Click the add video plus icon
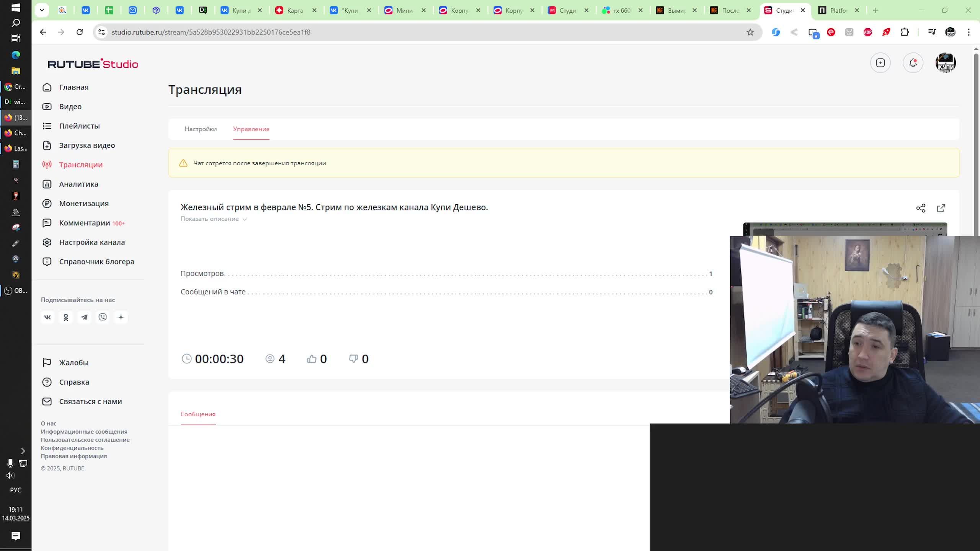The width and height of the screenshot is (980, 551). tap(880, 63)
